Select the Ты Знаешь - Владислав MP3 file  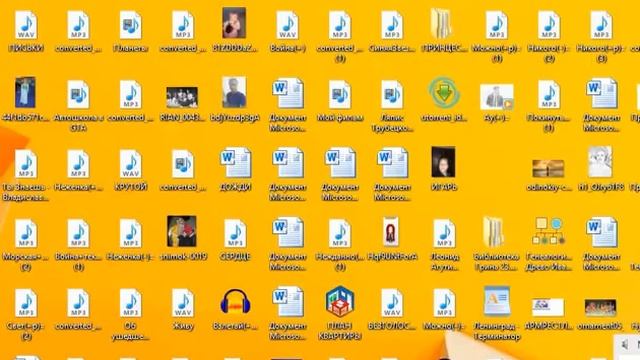[x=26, y=164]
